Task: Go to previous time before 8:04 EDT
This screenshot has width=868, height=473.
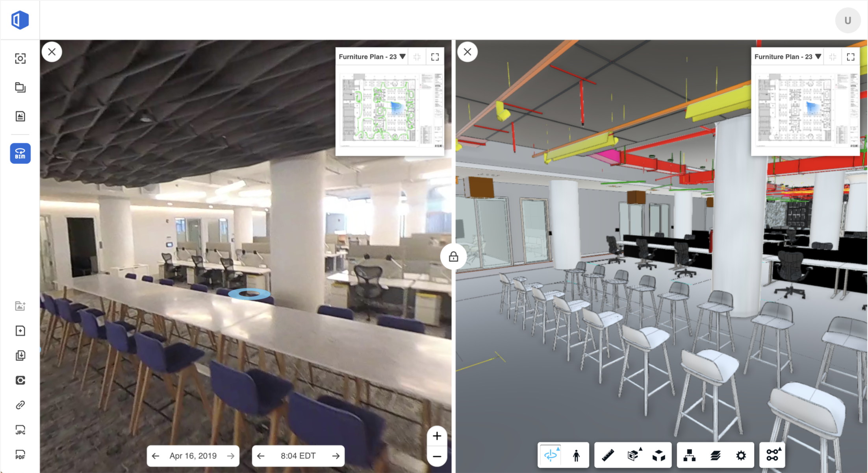Action: [261, 456]
